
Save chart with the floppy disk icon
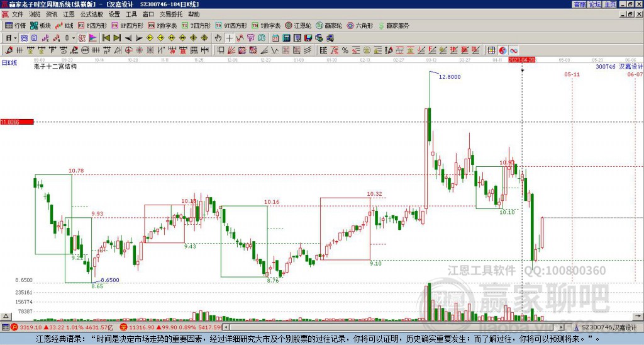pyautogui.click(x=308, y=38)
